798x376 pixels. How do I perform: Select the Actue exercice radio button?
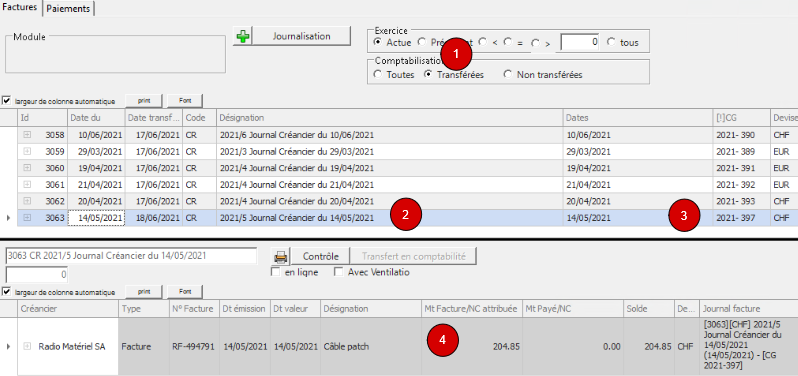pos(378,42)
